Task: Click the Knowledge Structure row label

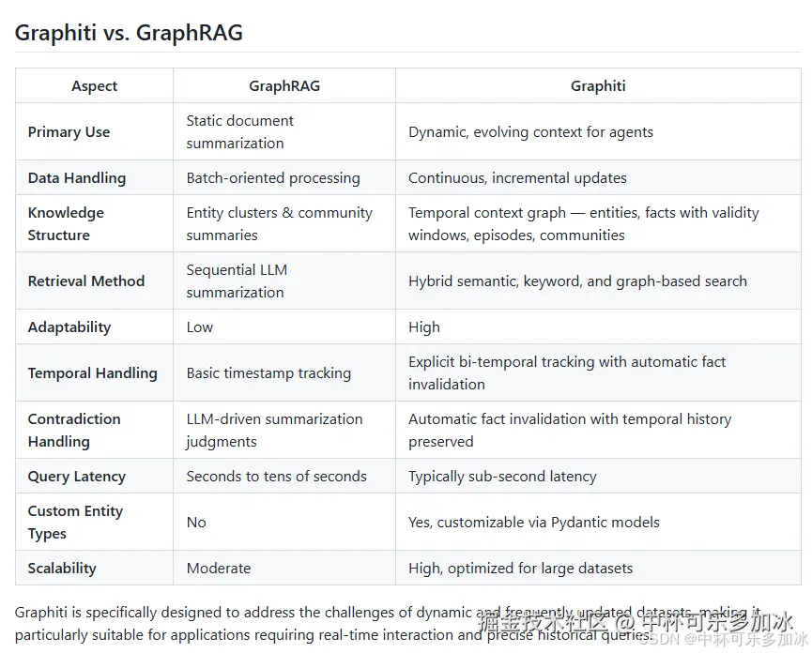Action: [x=66, y=224]
